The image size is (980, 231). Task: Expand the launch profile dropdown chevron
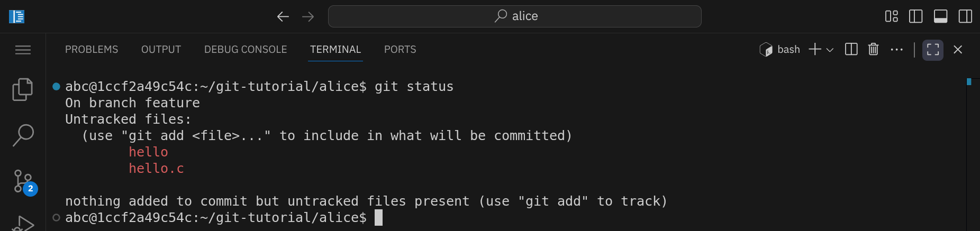830,50
